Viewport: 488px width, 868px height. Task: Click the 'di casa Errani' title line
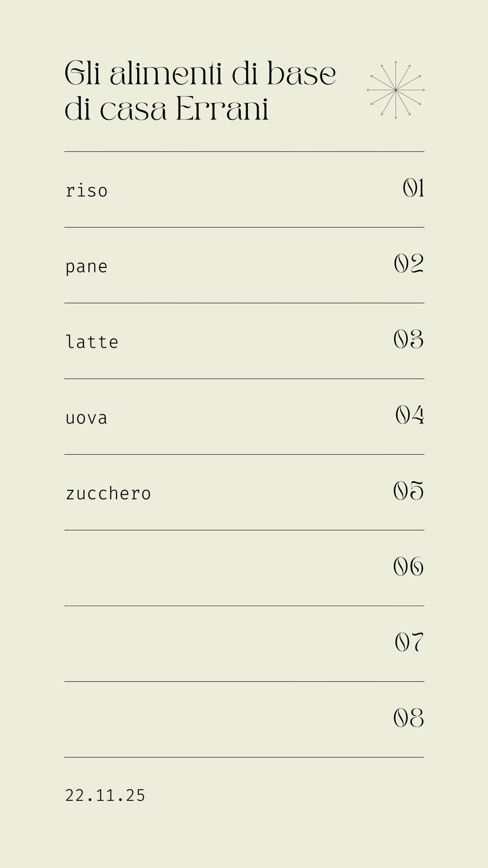click(167, 109)
